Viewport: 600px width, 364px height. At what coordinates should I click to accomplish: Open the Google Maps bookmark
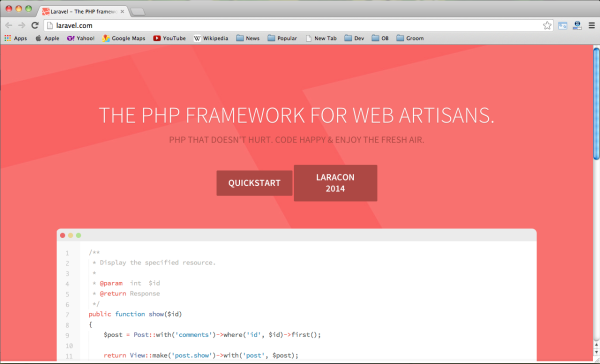pyautogui.click(x=124, y=38)
